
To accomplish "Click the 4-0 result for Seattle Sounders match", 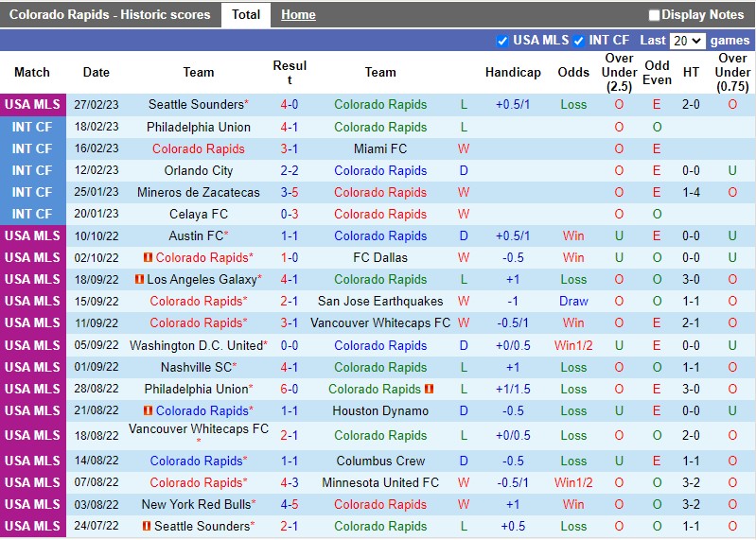I will click(x=290, y=105).
